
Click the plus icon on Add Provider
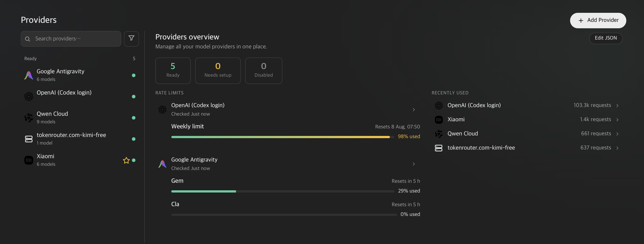[581, 21]
